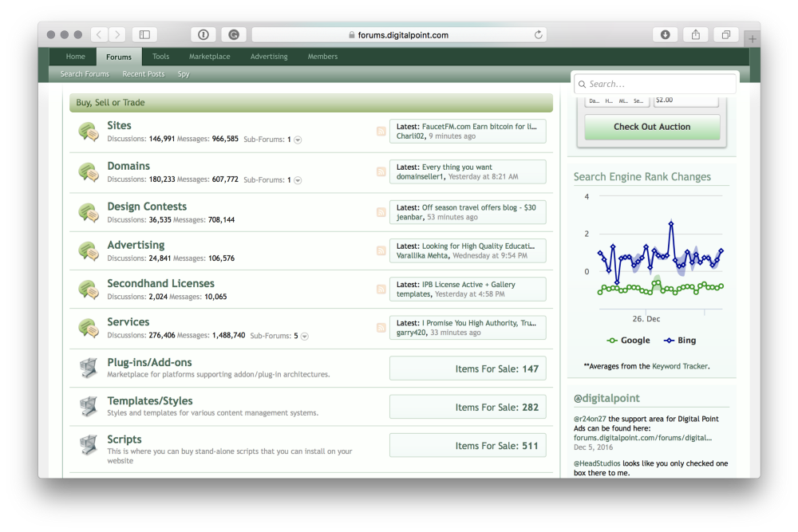Reload the page with the refresh icon
This screenshot has height=532, width=798.
point(538,34)
